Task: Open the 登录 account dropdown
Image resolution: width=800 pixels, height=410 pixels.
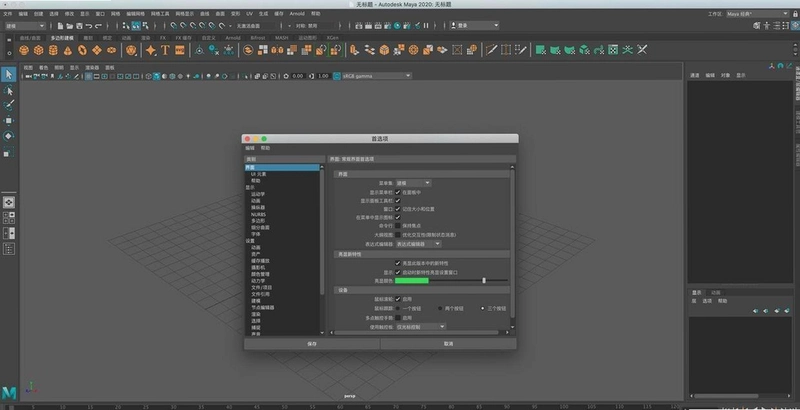Action: (x=474, y=25)
